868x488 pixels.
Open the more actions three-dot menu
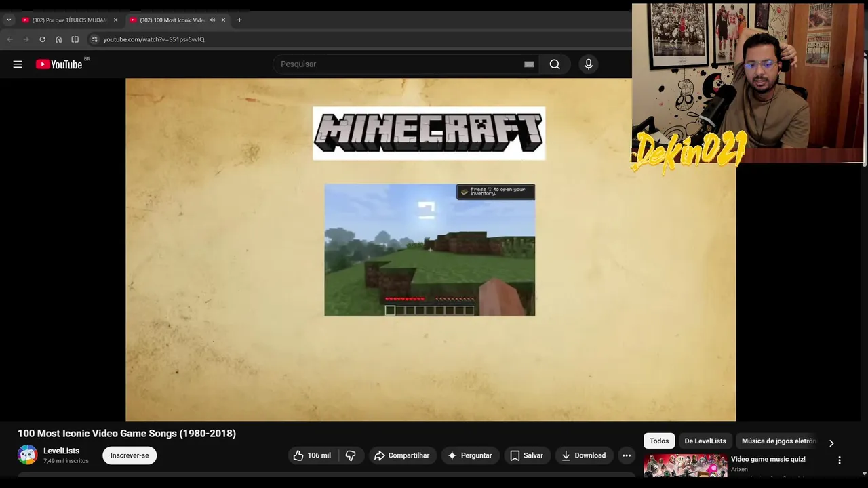pos(627,455)
